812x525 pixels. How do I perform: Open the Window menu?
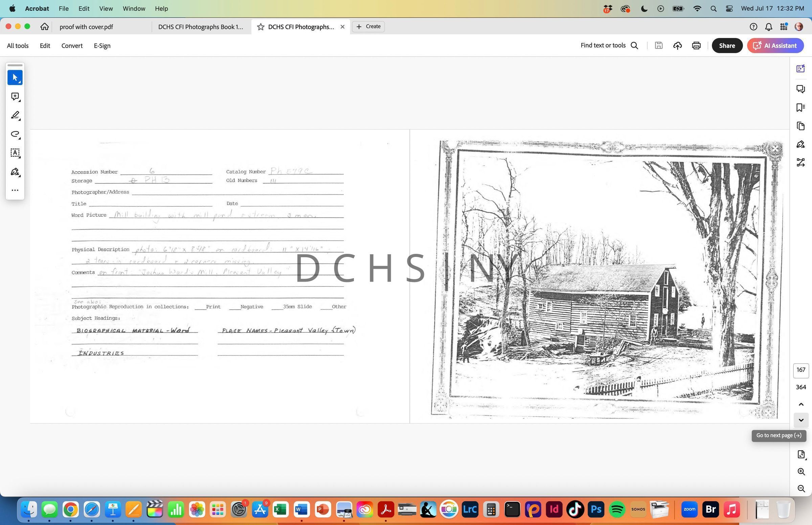tap(134, 8)
